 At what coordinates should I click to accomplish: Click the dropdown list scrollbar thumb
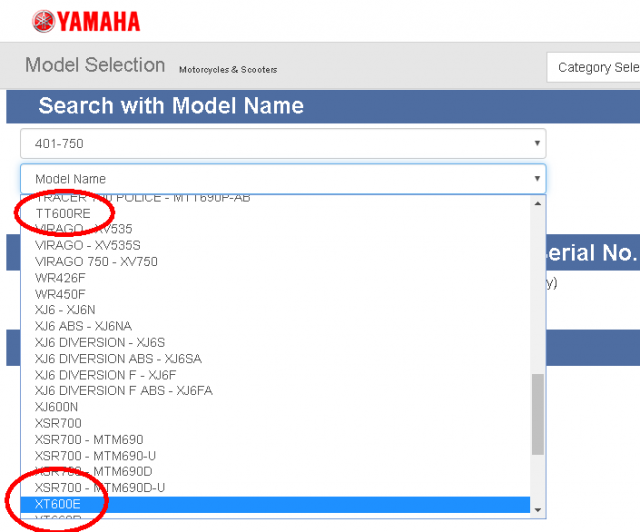pyautogui.click(x=538, y=414)
